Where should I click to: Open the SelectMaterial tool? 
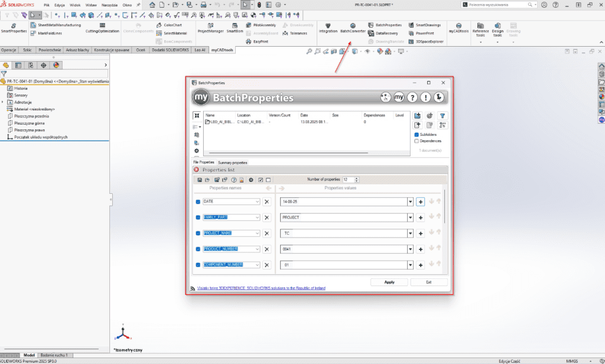pos(171,33)
